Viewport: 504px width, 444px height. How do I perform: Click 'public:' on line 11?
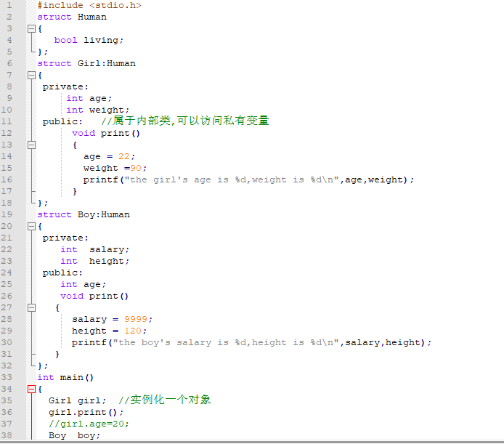point(62,122)
